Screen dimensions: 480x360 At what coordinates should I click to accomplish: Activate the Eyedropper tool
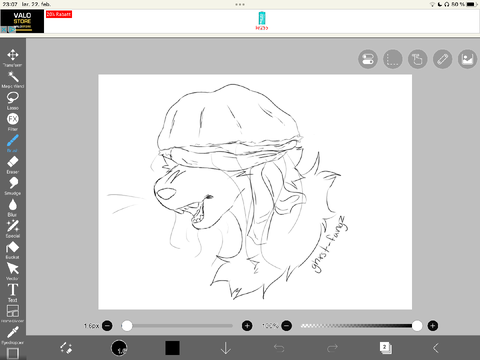coord(13,335)
